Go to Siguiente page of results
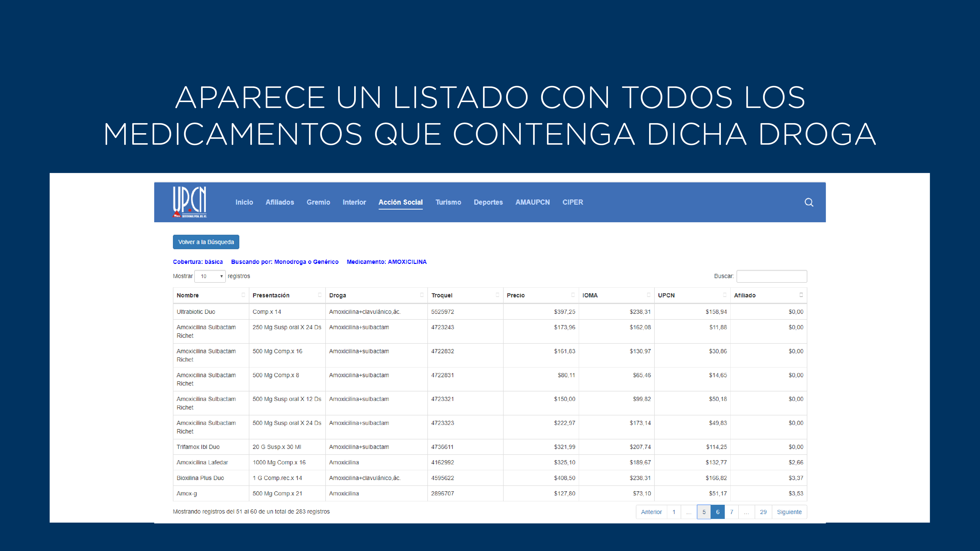 789,512
